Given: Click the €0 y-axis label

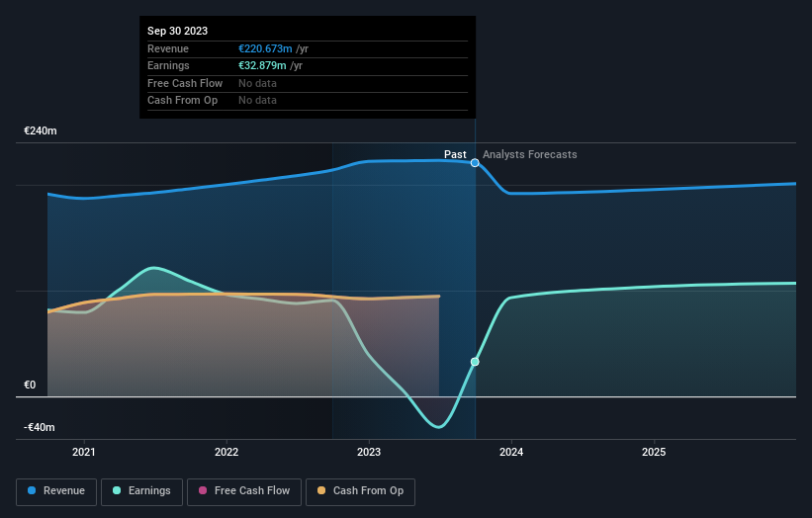Looking at the screenshot, I should click(x=30, y=385).
